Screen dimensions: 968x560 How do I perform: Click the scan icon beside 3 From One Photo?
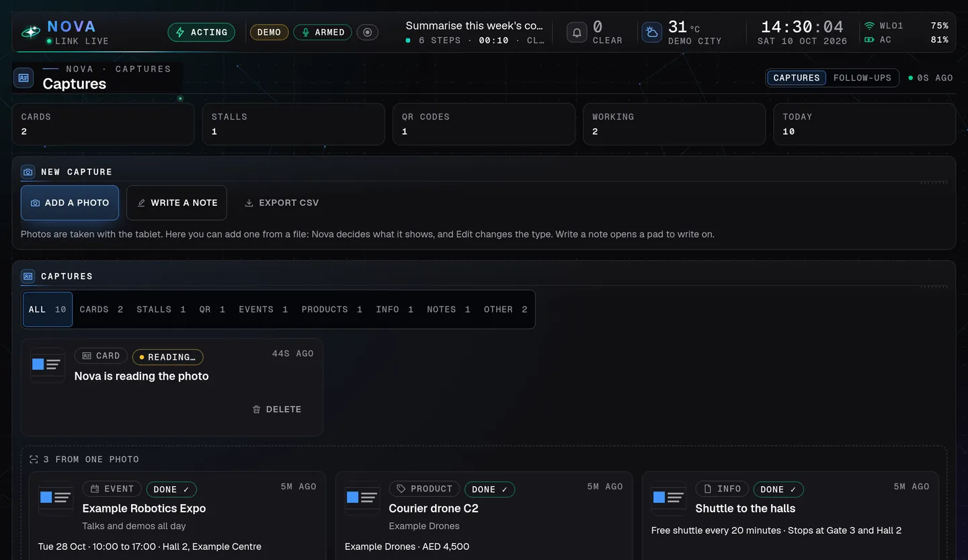click(34, 460)
